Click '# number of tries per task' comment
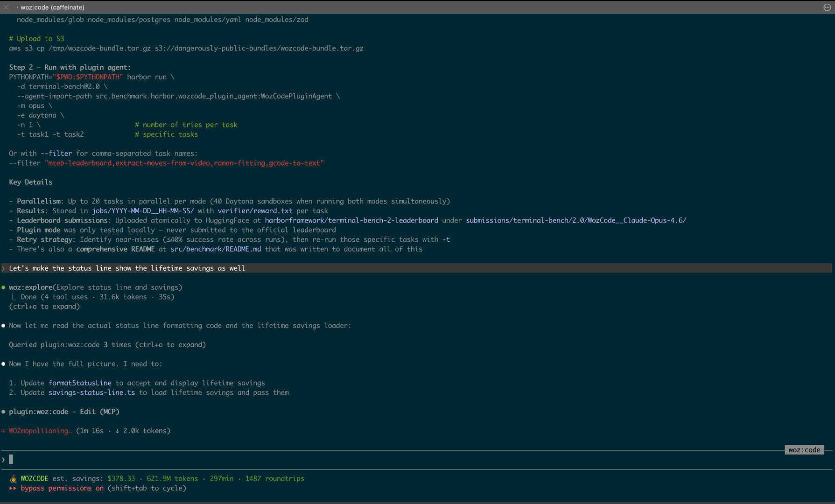 tap(186, 125)
